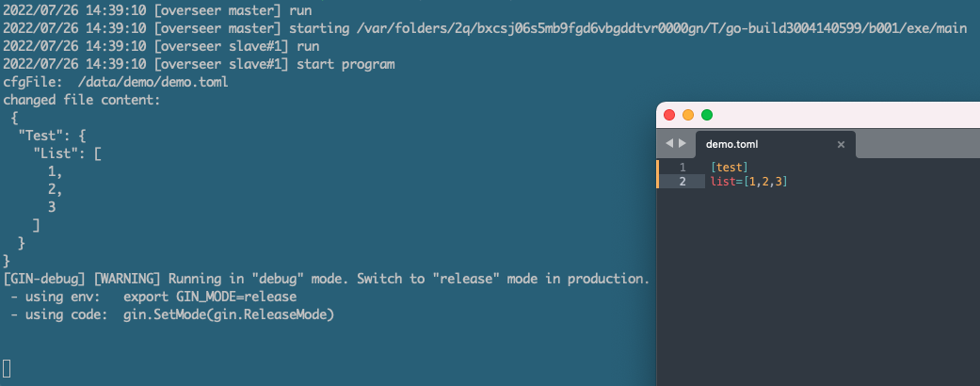Click line number 1 in the gutter
Image resolution: width=980 pixels, height=386 pixels.
[682, 168]
